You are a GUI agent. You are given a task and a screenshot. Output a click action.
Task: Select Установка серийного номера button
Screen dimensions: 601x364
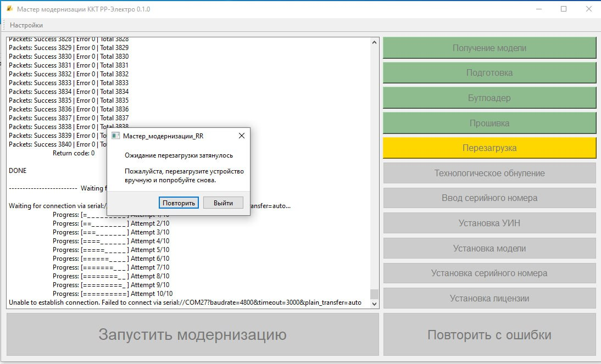[x=489, y=273]
